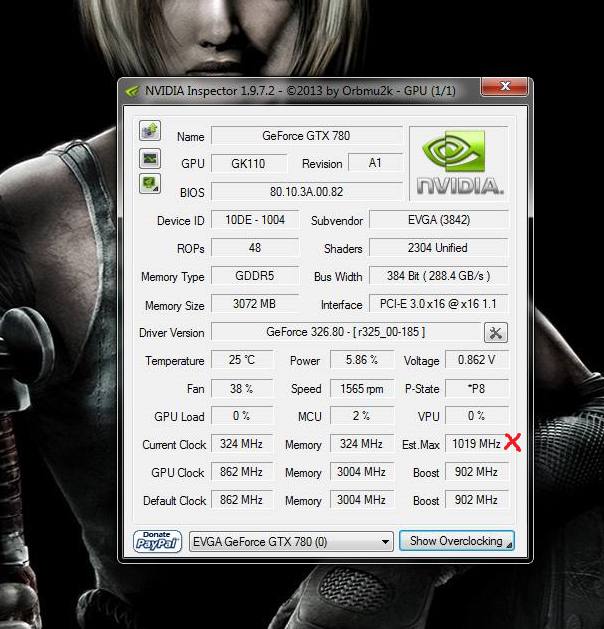This screenshot has height=629, width=604.
Task: Click the Temperature value 25 °C
Action: point(242,359)
